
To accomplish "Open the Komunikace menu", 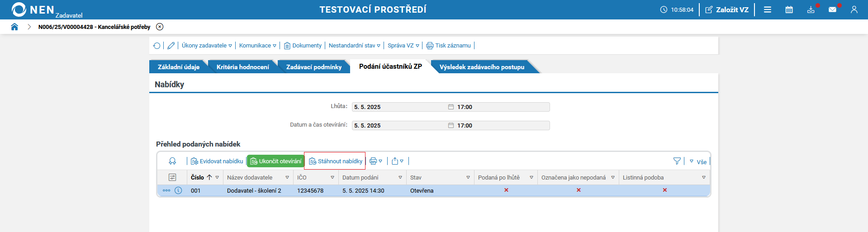I will click(257, 46).
